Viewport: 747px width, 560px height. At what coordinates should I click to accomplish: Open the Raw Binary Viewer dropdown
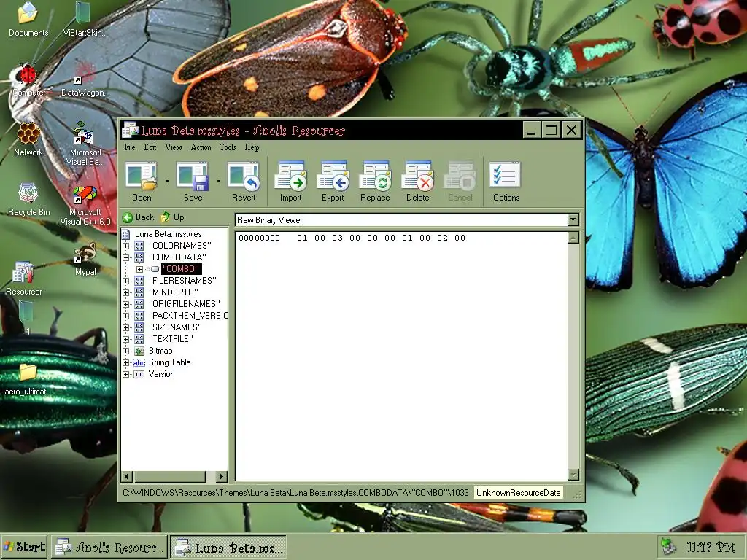point(573,219)
